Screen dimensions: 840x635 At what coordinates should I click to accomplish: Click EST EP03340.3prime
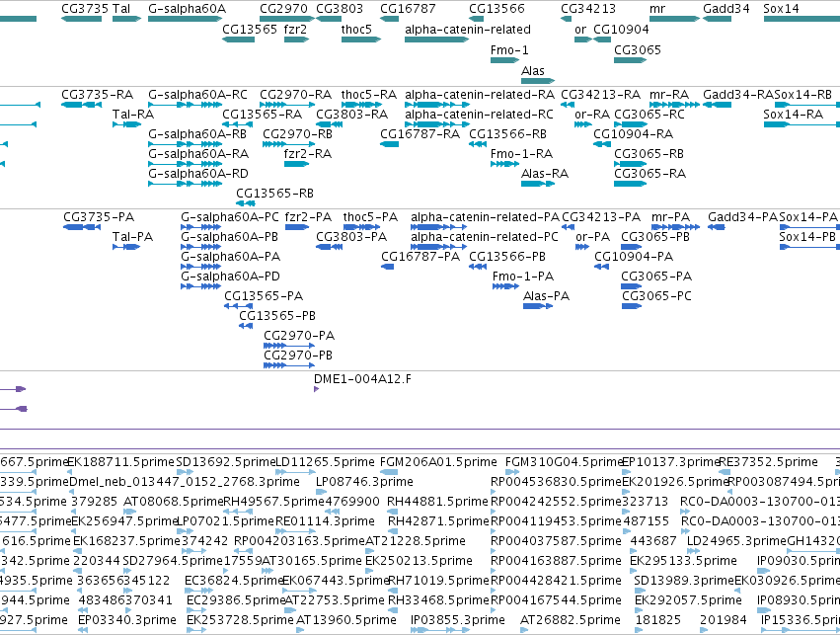pos(127,620)
